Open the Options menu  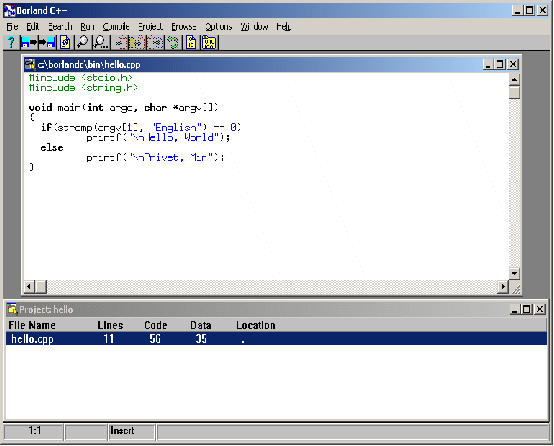point(219,27)
